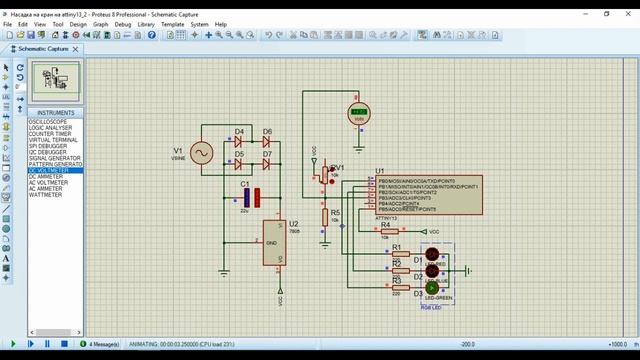Rotate anticlockwise with the rotate icon

coord(20,77)
